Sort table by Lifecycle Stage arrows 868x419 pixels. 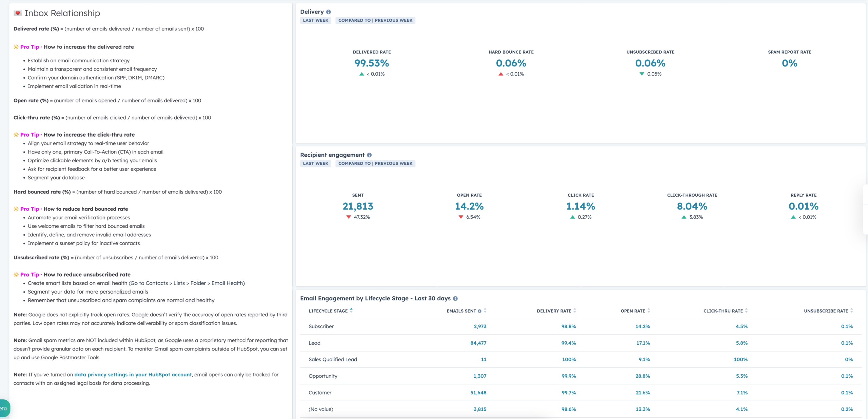coord(351,310)
